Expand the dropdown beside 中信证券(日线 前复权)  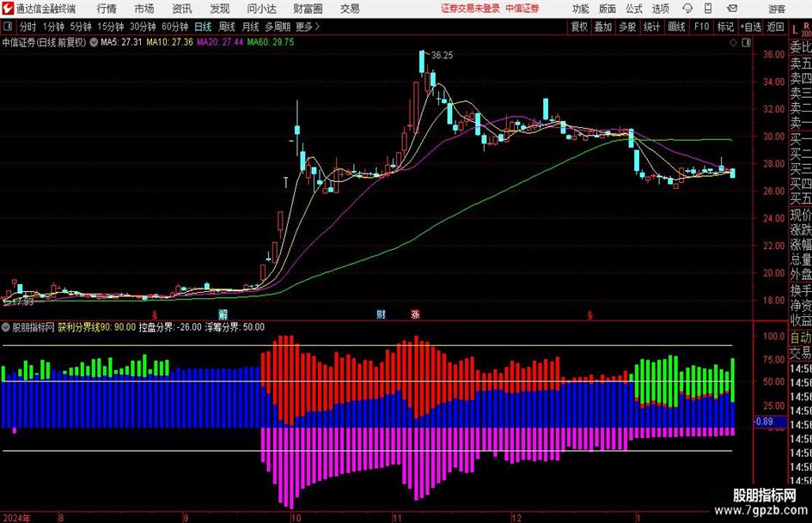tap(94, 42)
